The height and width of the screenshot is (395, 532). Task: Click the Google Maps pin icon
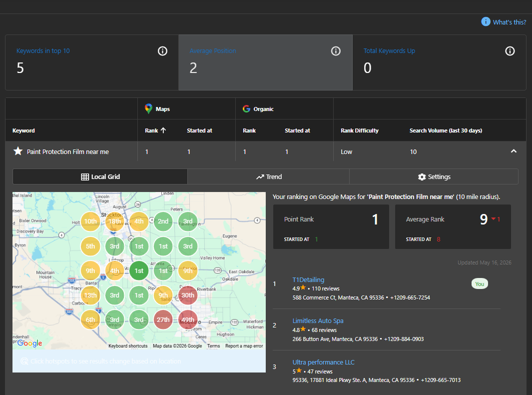(x=148, y=108)
